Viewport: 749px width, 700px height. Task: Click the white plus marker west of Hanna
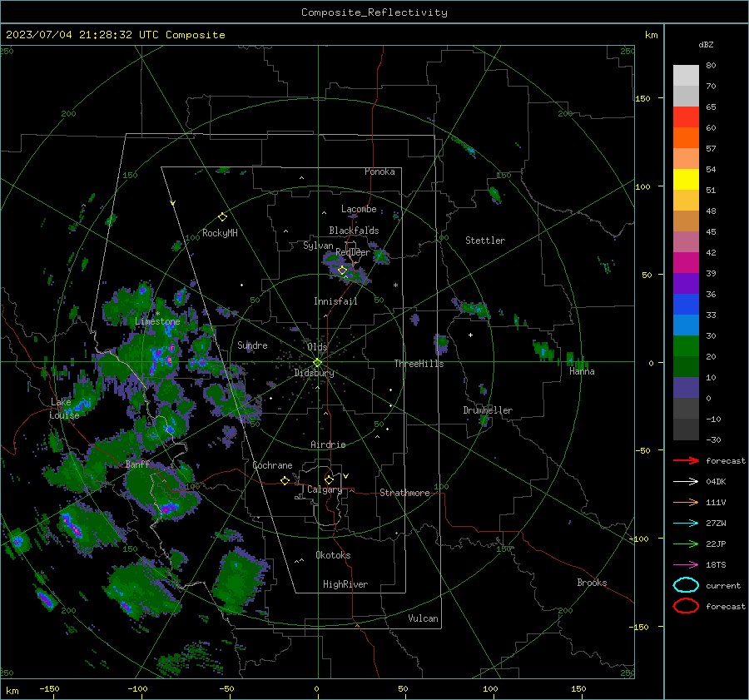click(x=470, y=335)
